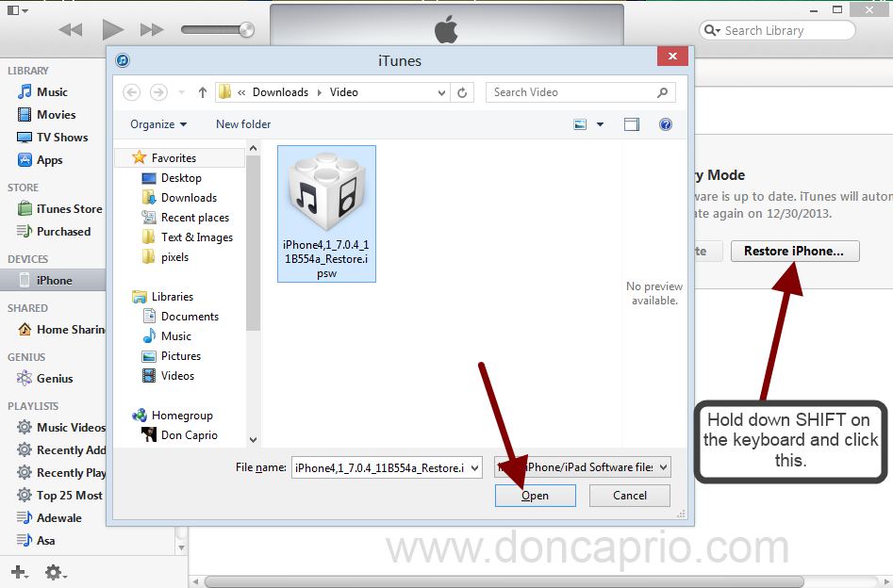Open iTunes Store in the sidebar
Image resolution: width=893 pixels, height=588 pixels.
[69, 209]
